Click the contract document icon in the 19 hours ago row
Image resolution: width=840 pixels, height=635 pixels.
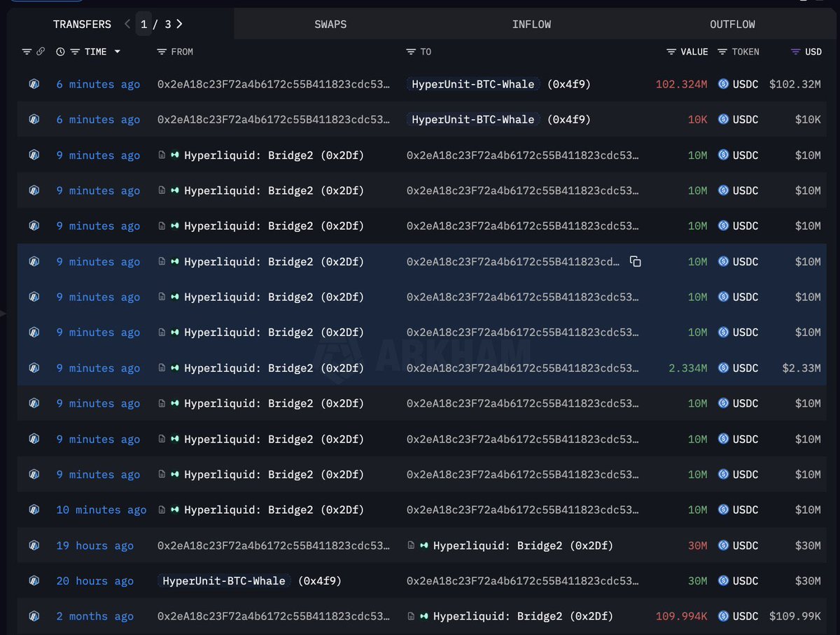pyautogui.click(x=411, y=546)
